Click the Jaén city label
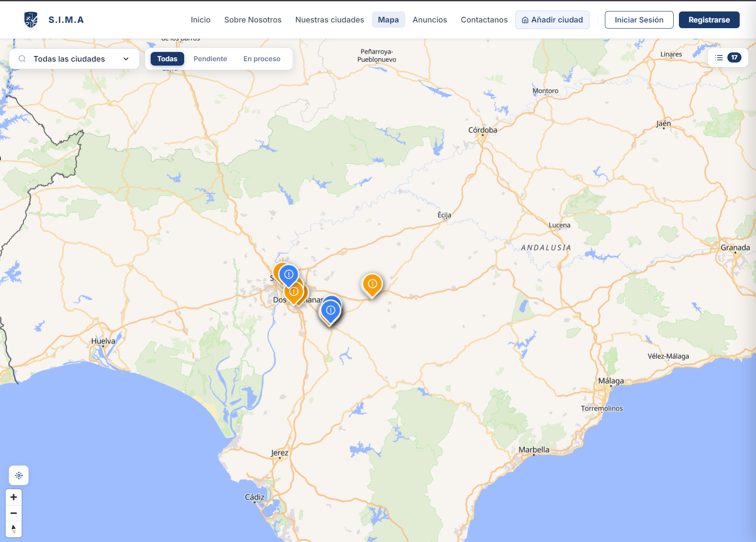The width and height of the screenshot is (756, 542). (x=663, y=124)
